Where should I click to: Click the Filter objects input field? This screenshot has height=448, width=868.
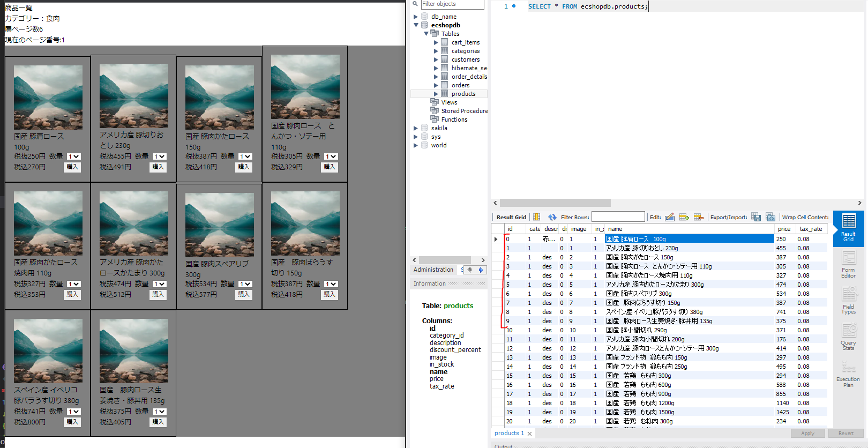[x=452, y=4]
